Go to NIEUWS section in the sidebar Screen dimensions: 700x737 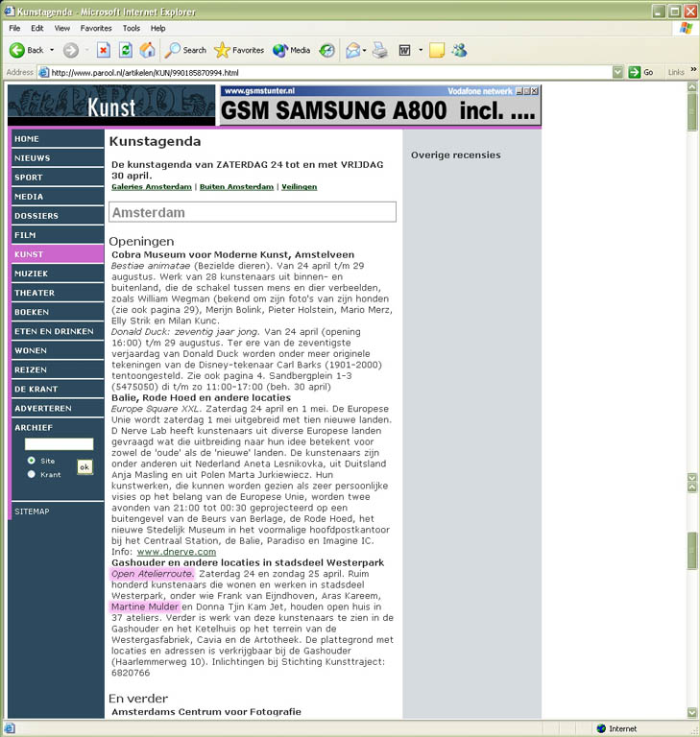coord(58,158)
